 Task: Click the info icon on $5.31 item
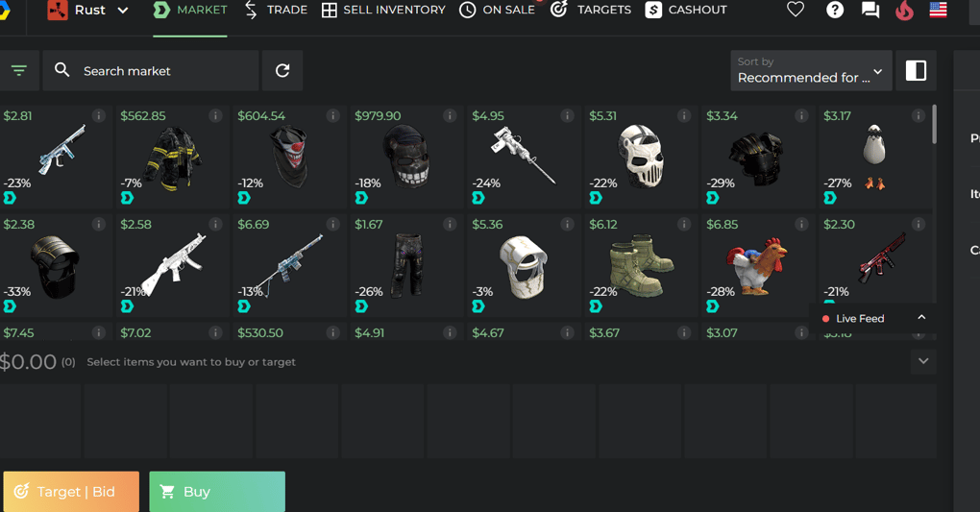tap(684, 115)
